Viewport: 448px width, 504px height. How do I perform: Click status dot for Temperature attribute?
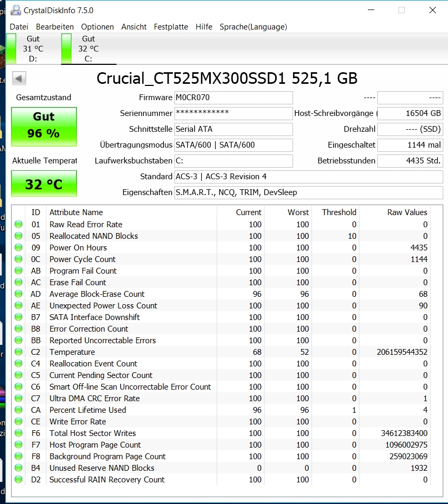[x=18, y=351]
